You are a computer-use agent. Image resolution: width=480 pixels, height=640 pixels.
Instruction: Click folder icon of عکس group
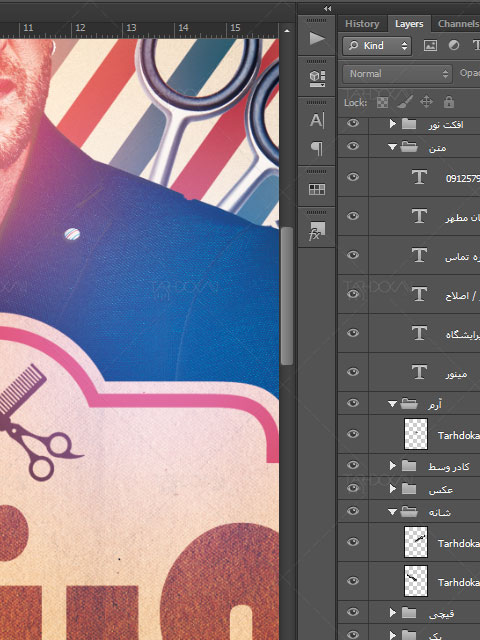[409, 489]
